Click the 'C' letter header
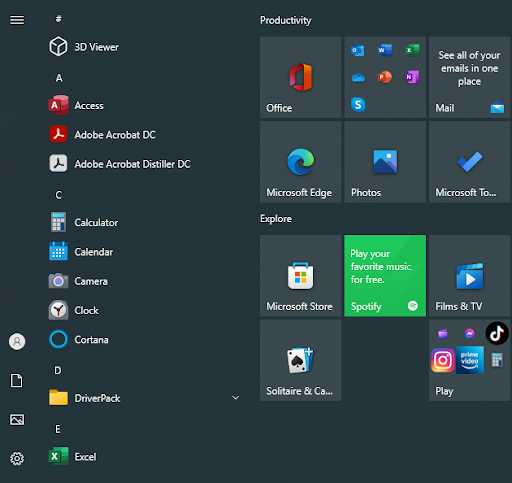This screenshot has height=483, width=512. [x=59, y=195]
